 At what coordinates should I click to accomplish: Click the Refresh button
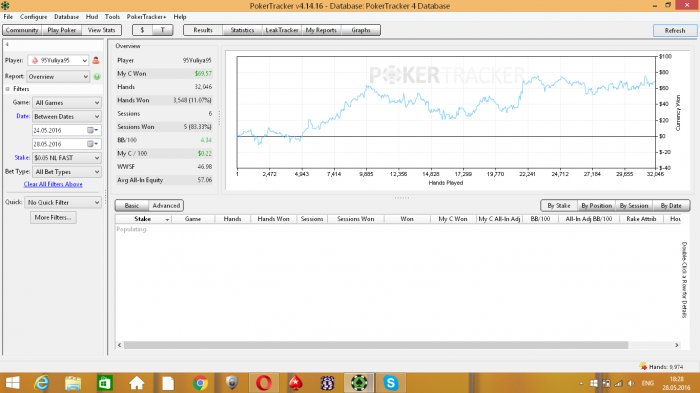[675, 30]
